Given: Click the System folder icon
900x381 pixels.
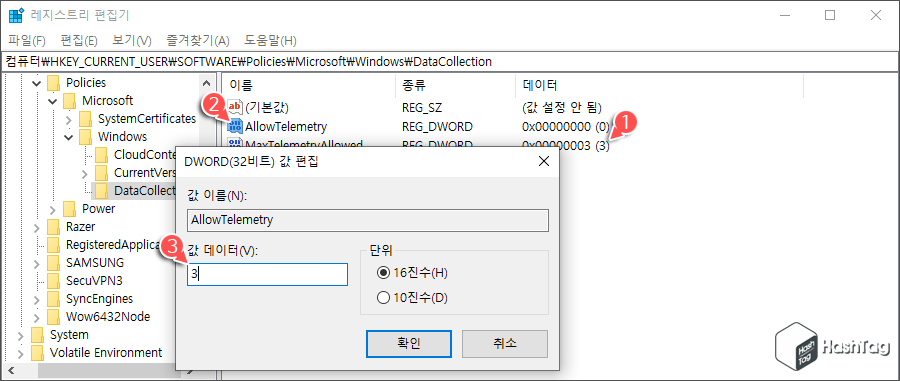Looking at the screenshot, I should 37,335.
